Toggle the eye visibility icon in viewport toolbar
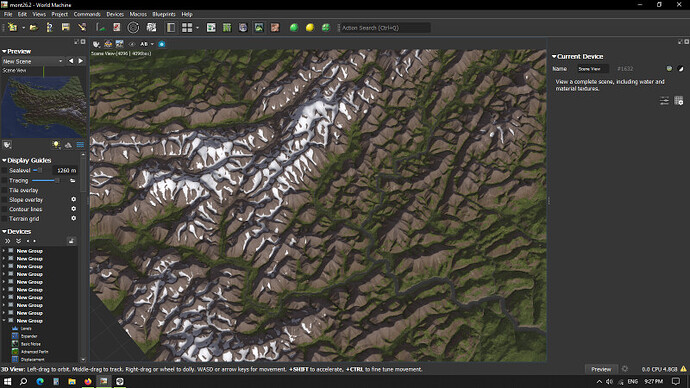This screenshot has width=690, height=388. point(132,44)
